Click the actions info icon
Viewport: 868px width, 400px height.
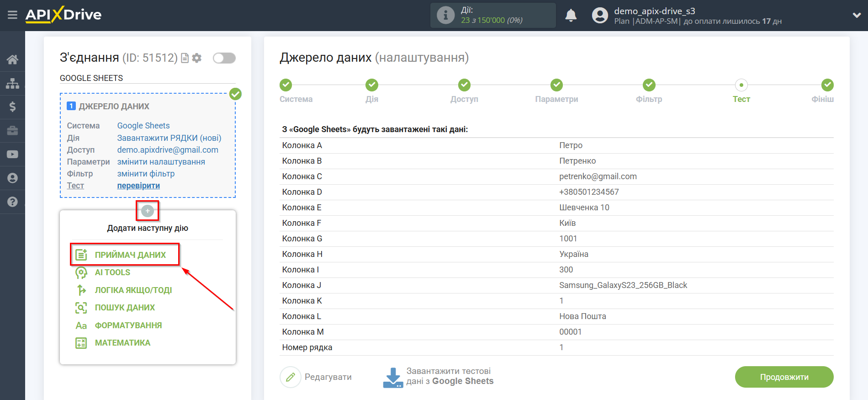coord(445,15)
